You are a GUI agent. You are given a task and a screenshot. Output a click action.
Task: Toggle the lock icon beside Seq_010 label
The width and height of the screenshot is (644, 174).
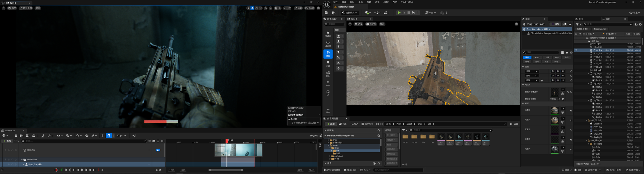[321, 136]
